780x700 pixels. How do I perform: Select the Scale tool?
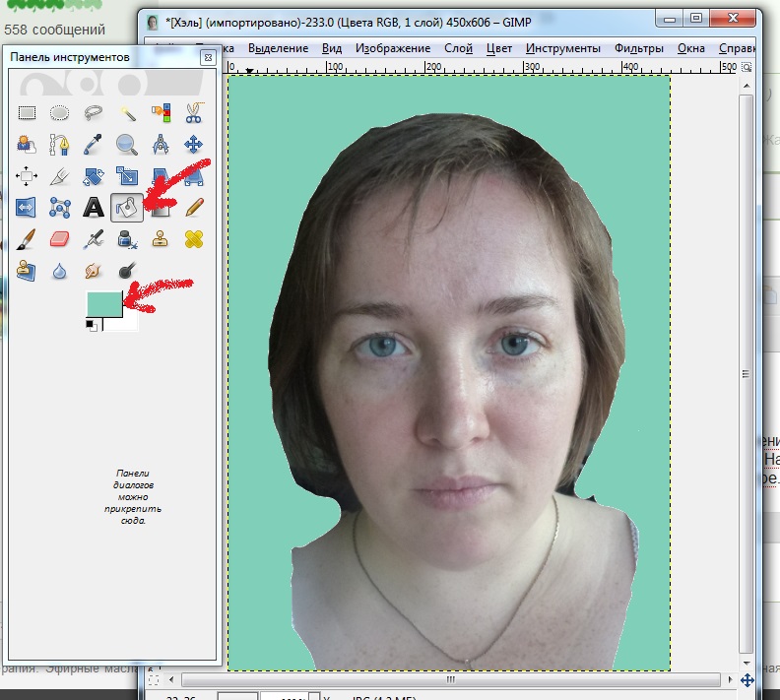(x=127, y=176)
